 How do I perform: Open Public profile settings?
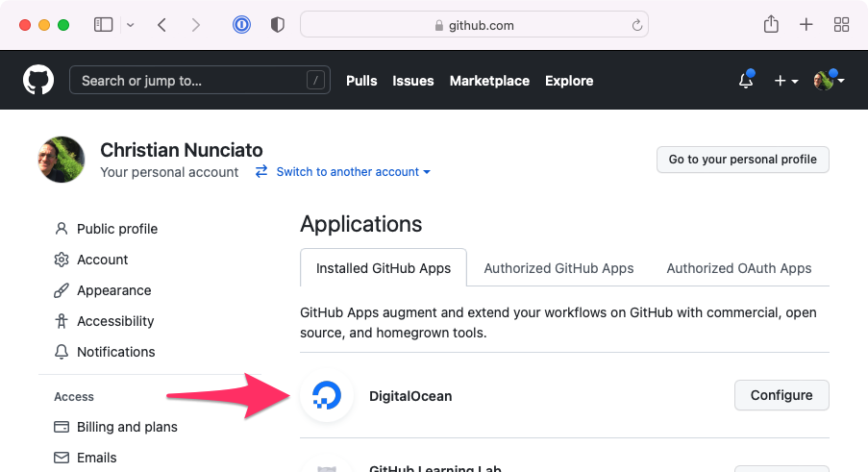pyautogui.click(x=106, y=229)
